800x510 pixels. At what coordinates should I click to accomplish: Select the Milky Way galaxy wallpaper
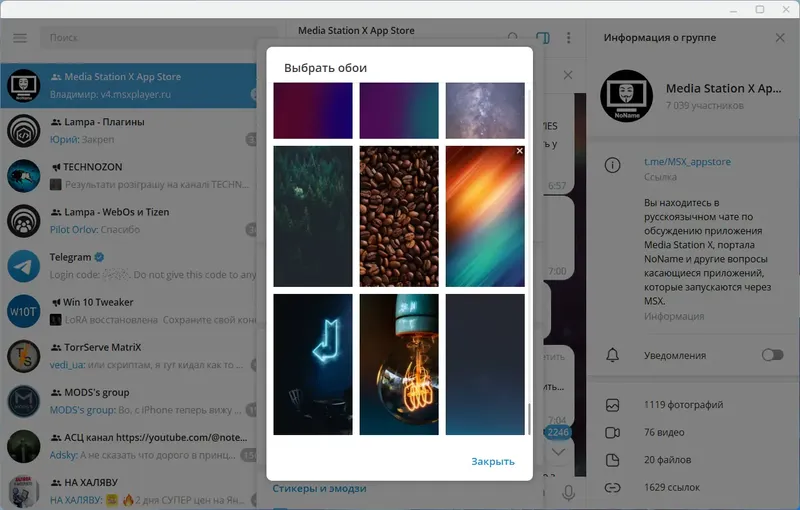click(x=485, y=111)
